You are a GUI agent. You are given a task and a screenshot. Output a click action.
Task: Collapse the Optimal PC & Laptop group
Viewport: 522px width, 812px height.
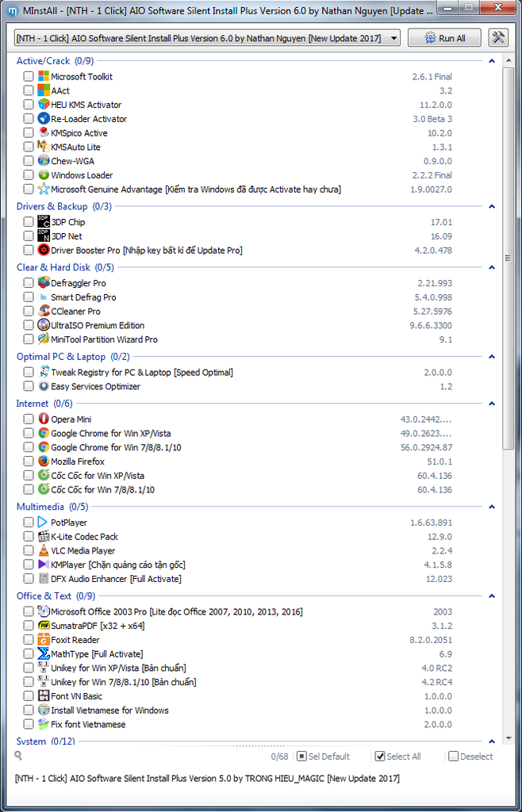492,357
